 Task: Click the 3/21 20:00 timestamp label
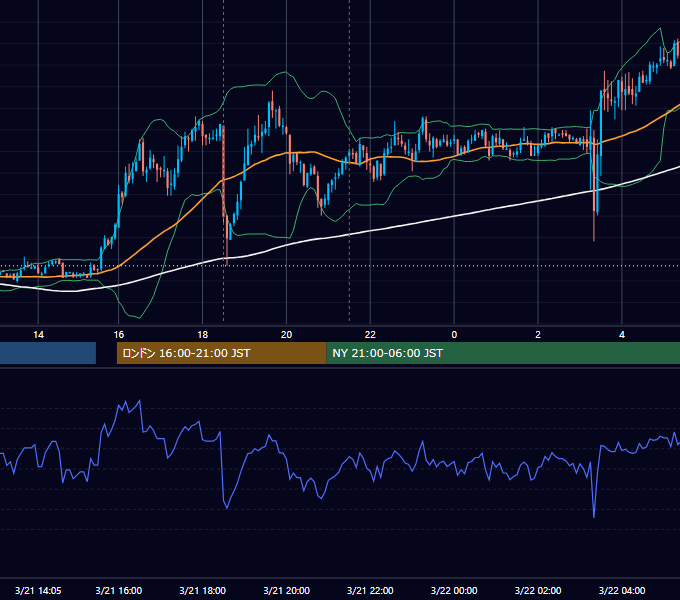point(286,590)
